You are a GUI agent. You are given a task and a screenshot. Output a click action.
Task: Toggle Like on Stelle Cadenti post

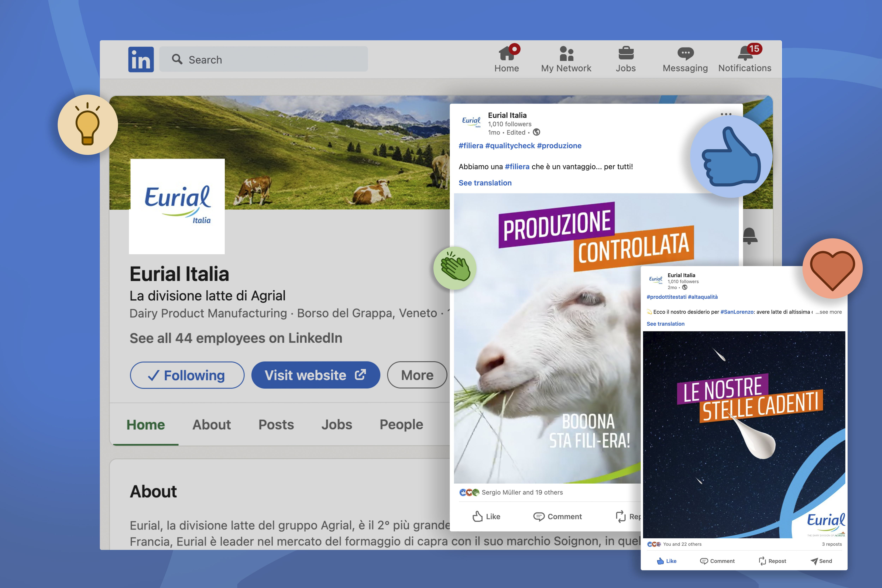(667, 561)
